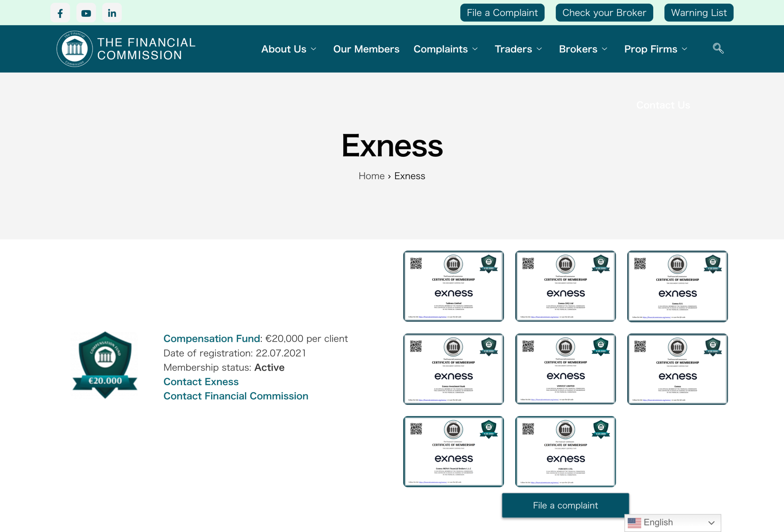
Task: Click the US flag language icon
Action: 634,523
